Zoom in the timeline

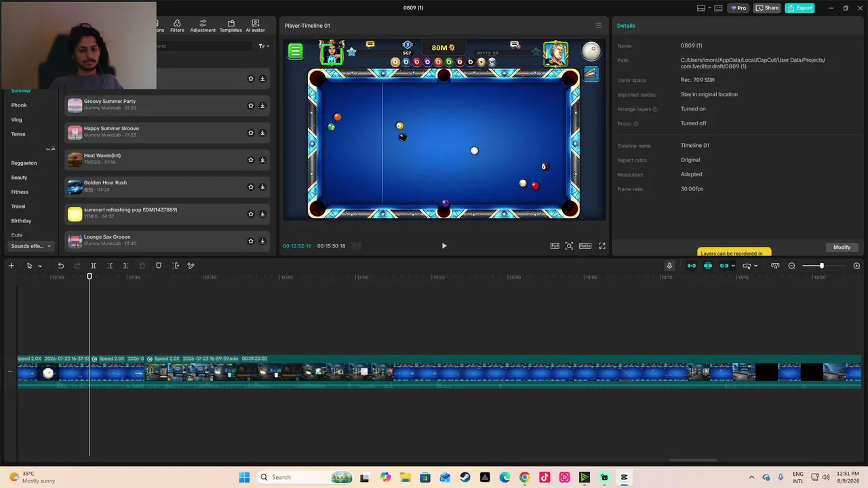pos(856,266)
